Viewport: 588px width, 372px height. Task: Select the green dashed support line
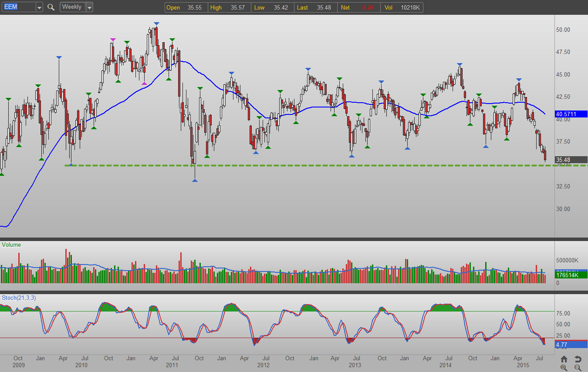[305, 165]
